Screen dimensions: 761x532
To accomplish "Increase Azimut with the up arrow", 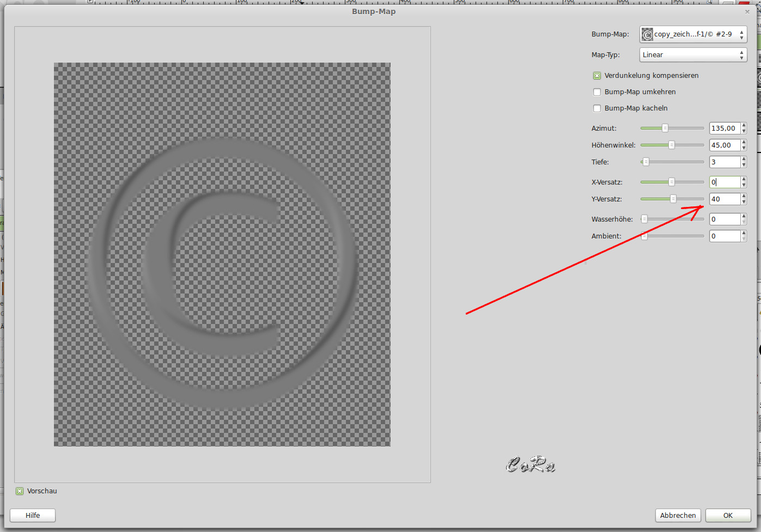I will 744,126.
